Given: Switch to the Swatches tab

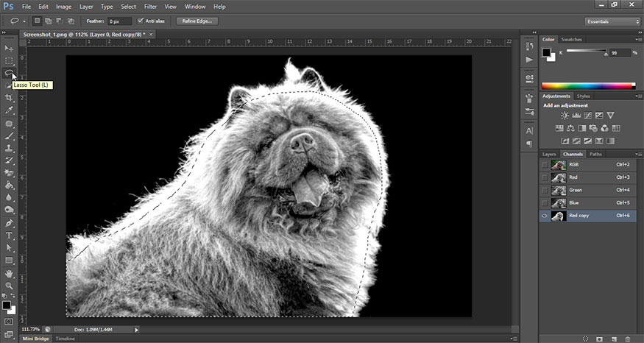Looking at the screenshot, I should (571, 40).
